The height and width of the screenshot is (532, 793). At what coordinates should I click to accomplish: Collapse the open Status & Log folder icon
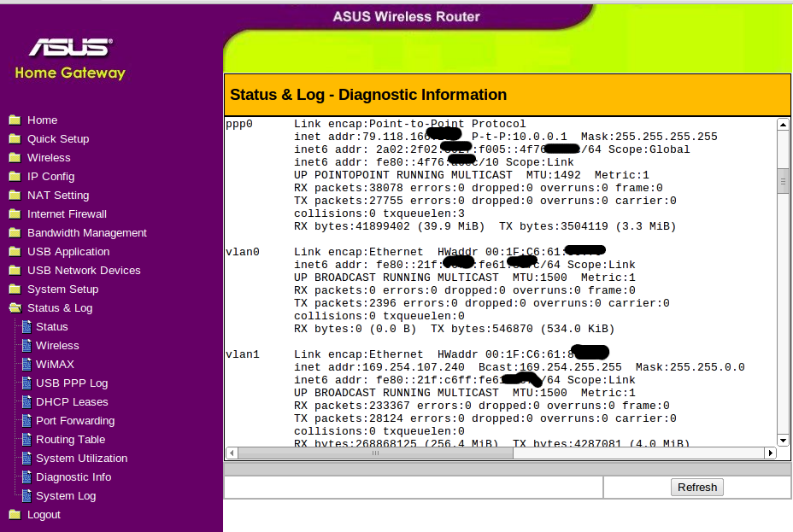(x=15, y=307)
